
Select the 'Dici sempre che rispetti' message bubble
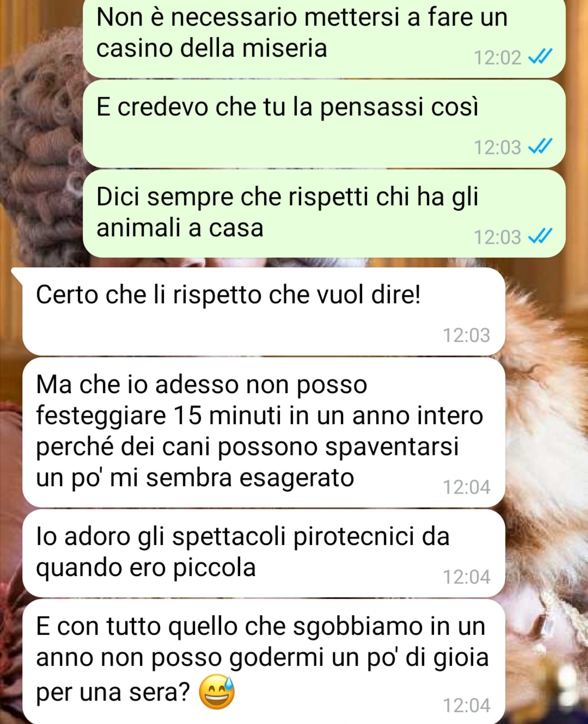(x=324, y=213)
